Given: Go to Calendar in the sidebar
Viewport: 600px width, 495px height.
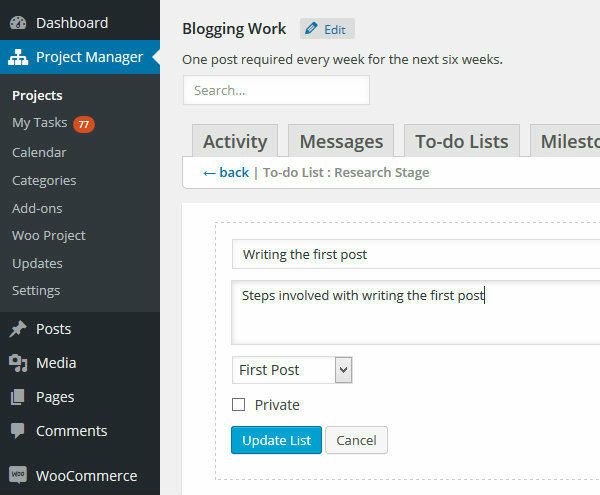Looking at the screenshot, I should [x=39, y=152].
